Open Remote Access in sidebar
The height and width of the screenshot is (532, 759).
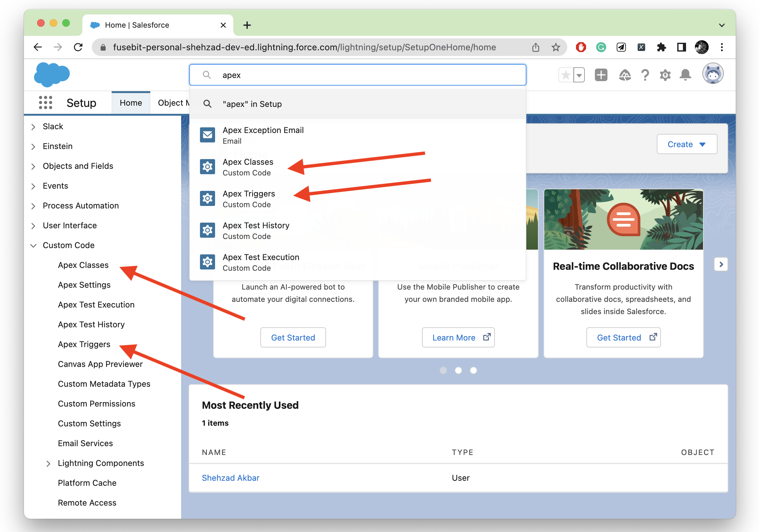point(87,503)
